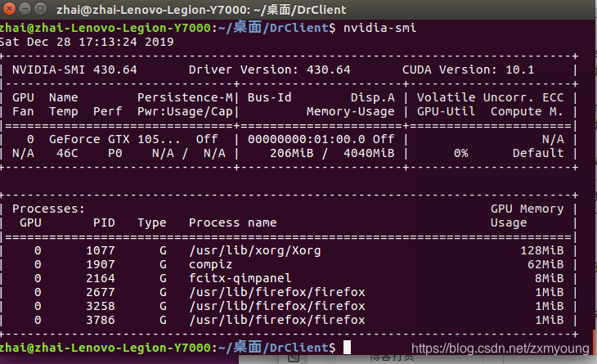Screen dimensions: 597x364
Task: Select total memory '4040MiB'
Action: pos(369,153)
